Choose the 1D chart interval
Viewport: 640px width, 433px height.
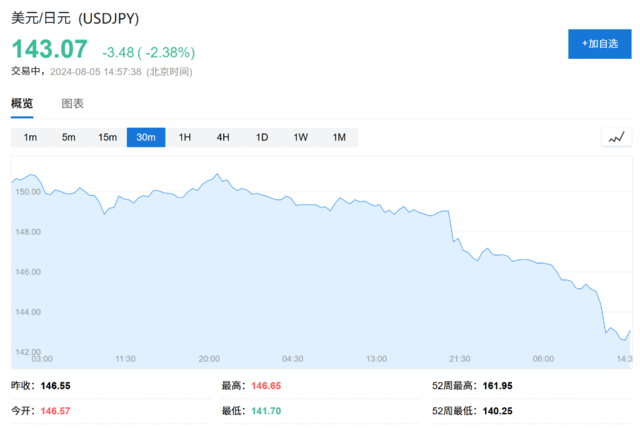point(262,137)
